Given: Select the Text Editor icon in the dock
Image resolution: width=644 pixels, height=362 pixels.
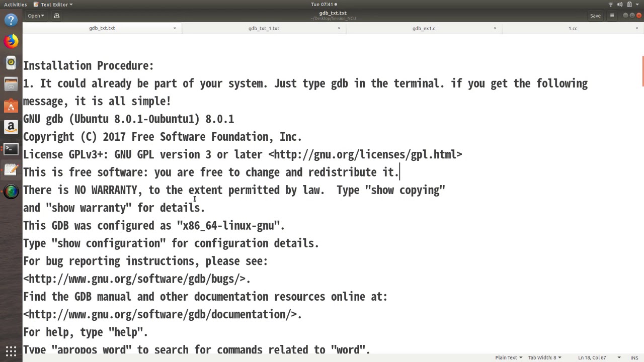Looking at the screenshot, I should point(11,170).
